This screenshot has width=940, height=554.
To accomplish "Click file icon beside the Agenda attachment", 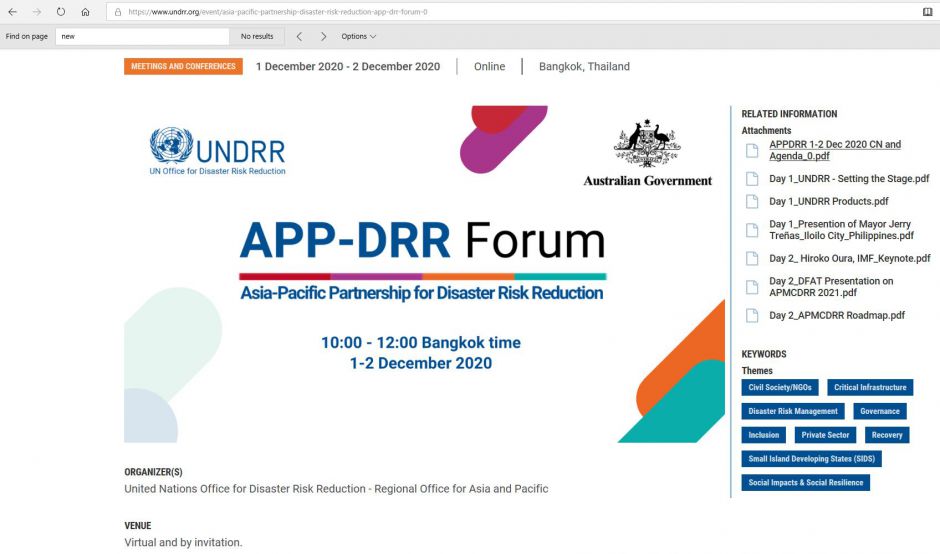I will [x=752, y=150].
